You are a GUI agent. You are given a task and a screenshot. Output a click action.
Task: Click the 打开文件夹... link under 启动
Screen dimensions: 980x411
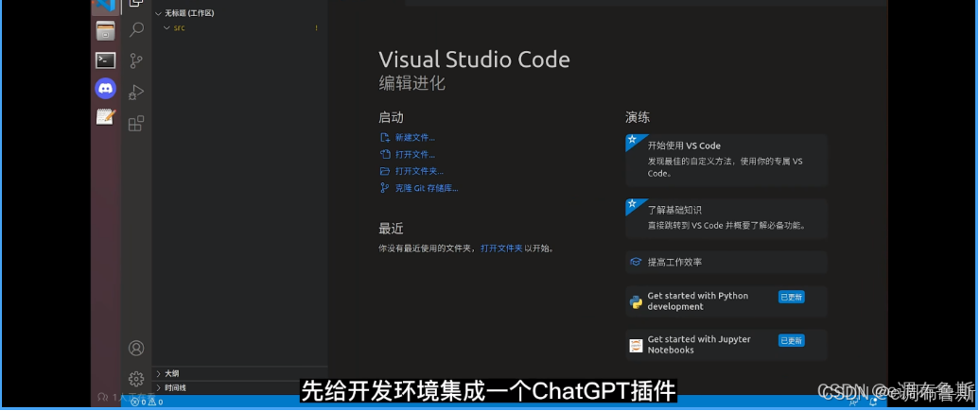[x=419, y=171]
